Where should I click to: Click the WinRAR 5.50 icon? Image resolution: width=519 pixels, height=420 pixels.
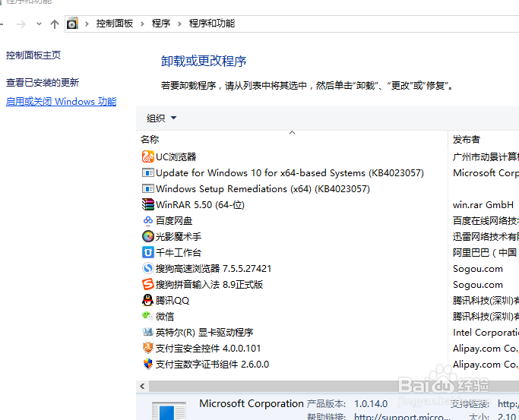pos(148,204)
